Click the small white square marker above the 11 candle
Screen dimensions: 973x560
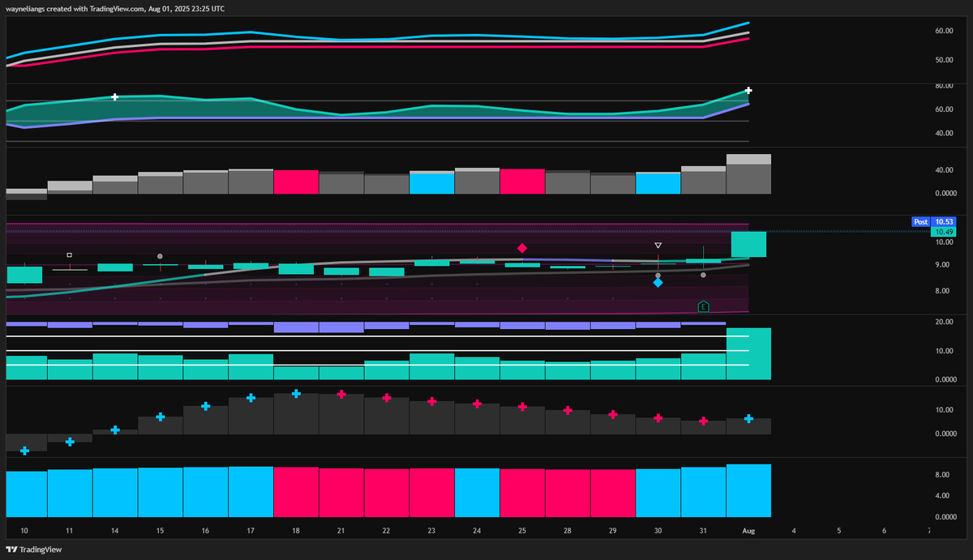click(x=70, y=254)
